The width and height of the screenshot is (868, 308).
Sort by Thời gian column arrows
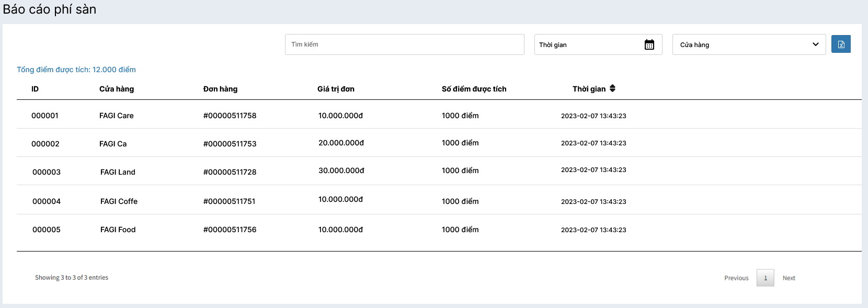click(x=612, y=89)
